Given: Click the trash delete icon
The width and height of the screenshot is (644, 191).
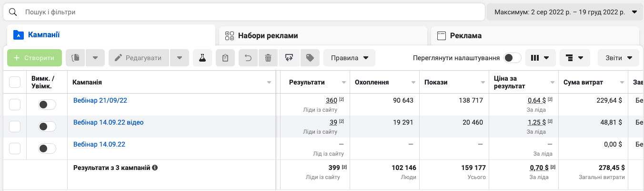Looking at the screenshot, I should 268,58.
